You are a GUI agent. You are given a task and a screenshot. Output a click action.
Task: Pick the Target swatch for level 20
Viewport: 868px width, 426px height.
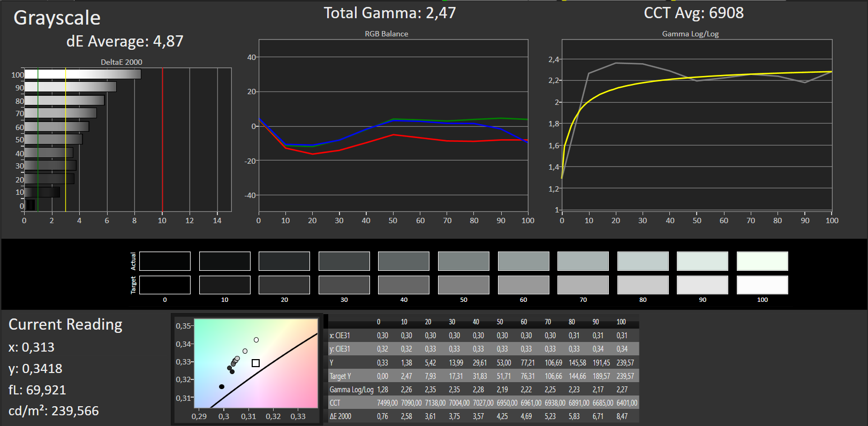pyautogui.click(x=284, y=285)
